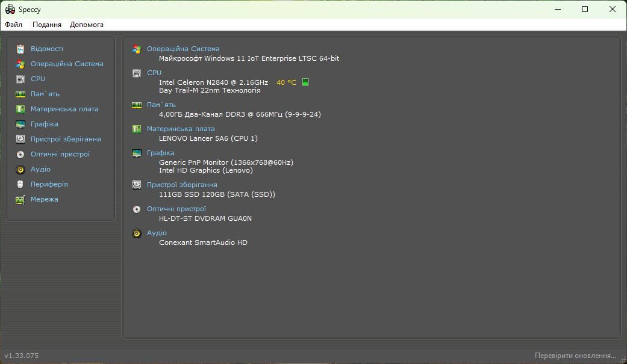Click the Windows flag icon beside sidebar Операційна Система
This screenshot has height=364, width=627.
click(20, 64)
